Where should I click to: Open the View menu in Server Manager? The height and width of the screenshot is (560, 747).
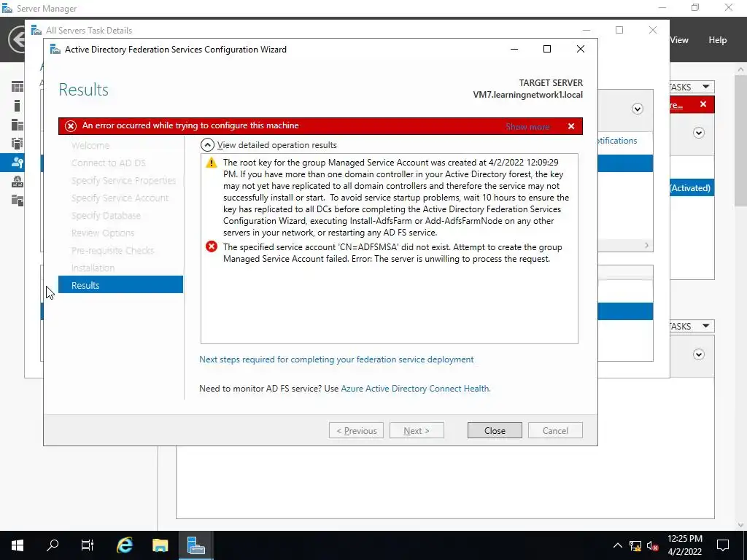point(679,40)
